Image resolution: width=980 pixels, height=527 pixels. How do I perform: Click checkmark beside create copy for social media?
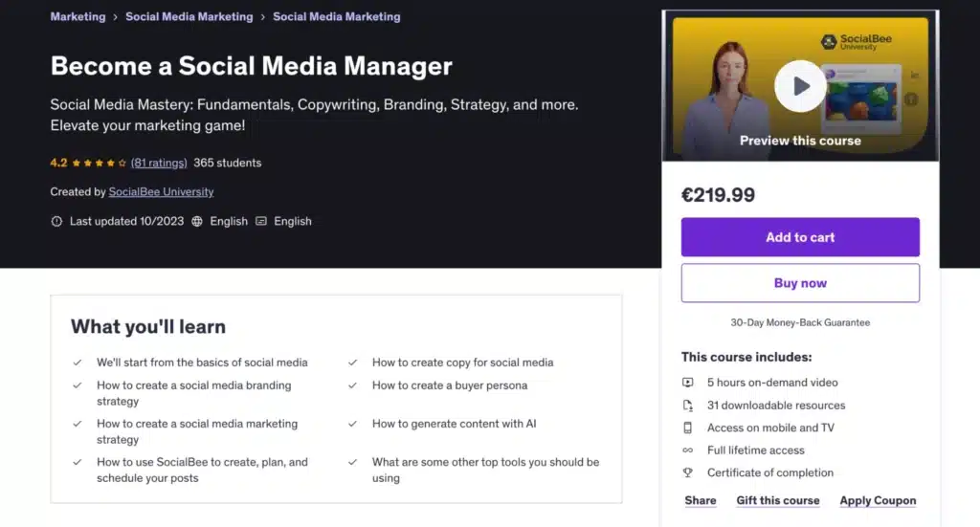[352, 362]
